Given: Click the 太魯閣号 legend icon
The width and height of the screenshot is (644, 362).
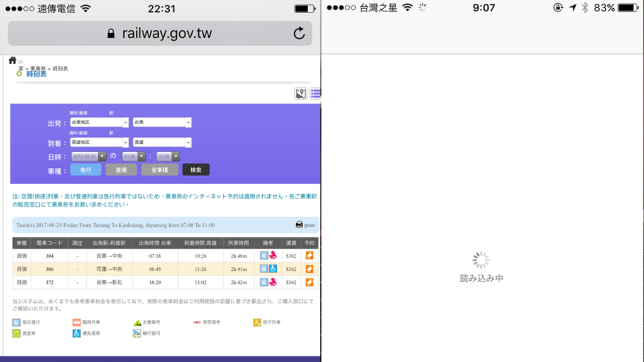Looking at the screenshot, I should [x=136, y=322].
